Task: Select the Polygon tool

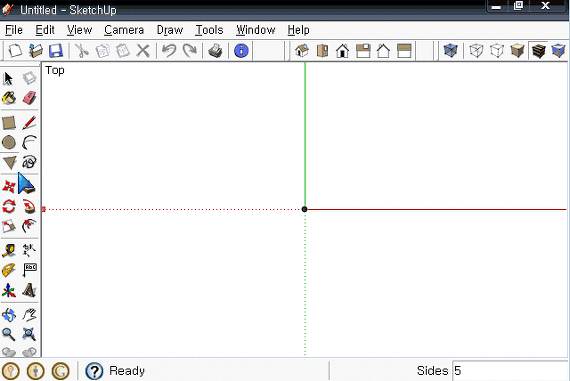Action: coord(9,162)
